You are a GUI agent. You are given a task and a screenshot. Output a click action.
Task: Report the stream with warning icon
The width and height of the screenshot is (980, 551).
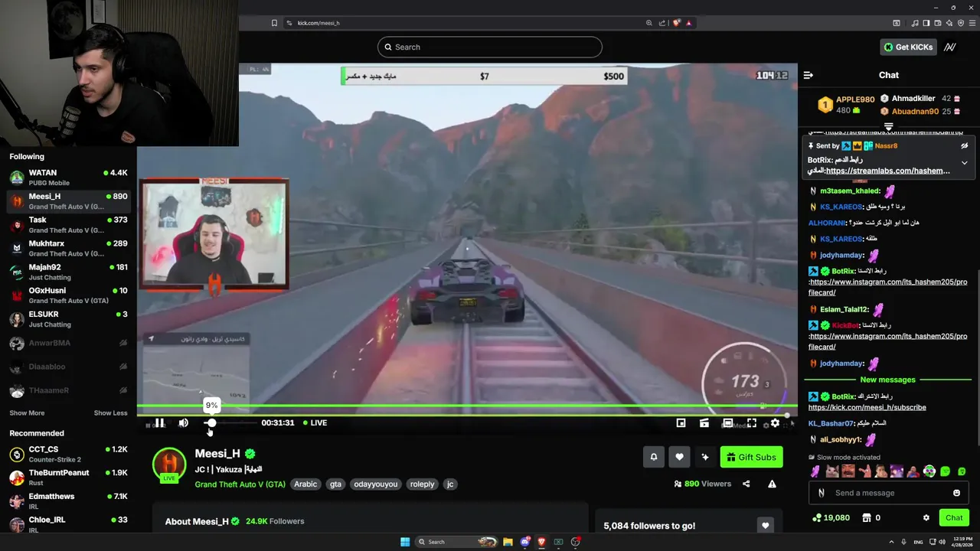[x=772, y=484]
